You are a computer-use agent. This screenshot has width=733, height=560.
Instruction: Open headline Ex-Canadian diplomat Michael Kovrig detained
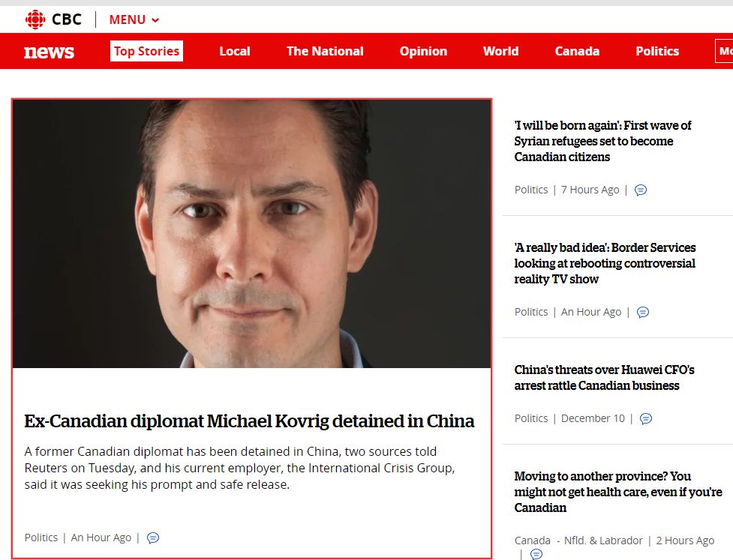tap(249, 421)
